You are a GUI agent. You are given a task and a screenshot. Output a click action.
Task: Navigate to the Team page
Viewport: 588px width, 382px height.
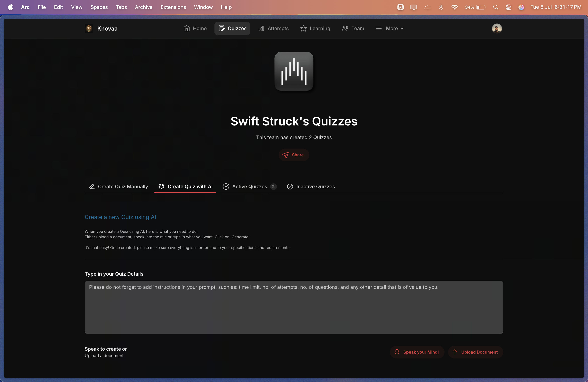pyautogui.click(x=353, y=28)
